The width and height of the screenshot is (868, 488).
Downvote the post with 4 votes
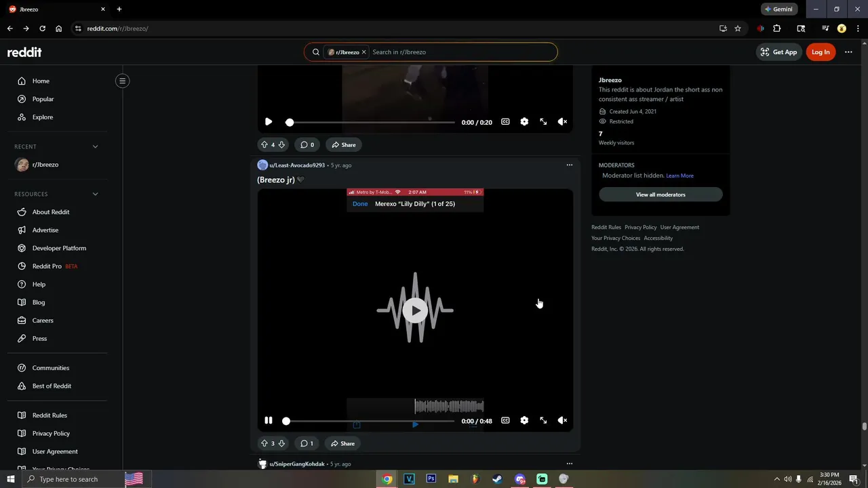click(281, 145)
